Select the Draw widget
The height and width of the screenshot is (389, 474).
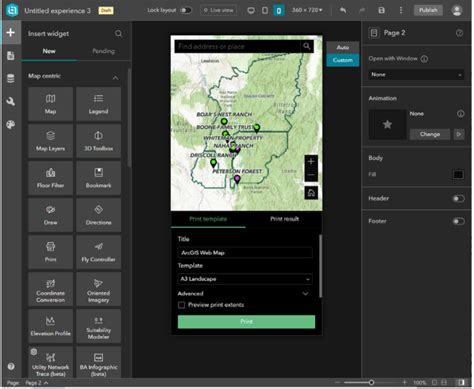tap(50, 215)
